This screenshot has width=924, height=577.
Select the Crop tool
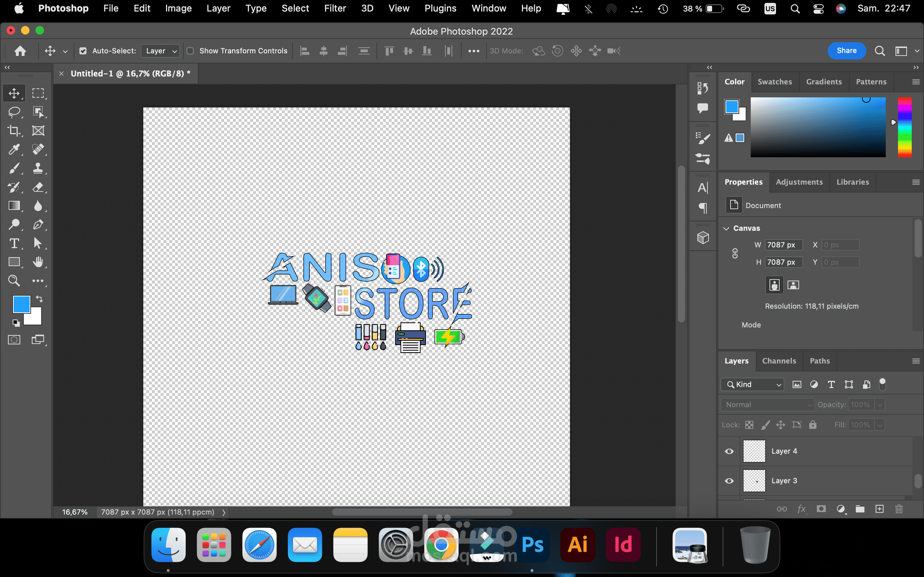tap(14, 131)
